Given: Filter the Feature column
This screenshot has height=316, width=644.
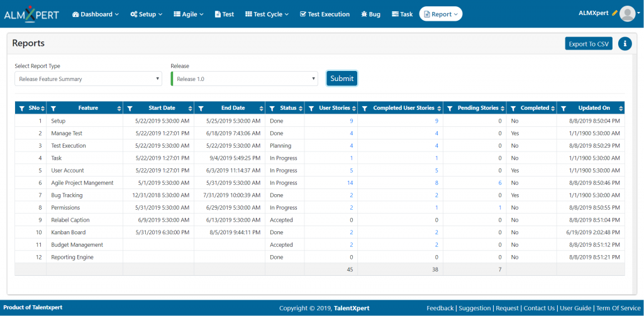Looking at the screenshot, I should (x=53, y=108).
